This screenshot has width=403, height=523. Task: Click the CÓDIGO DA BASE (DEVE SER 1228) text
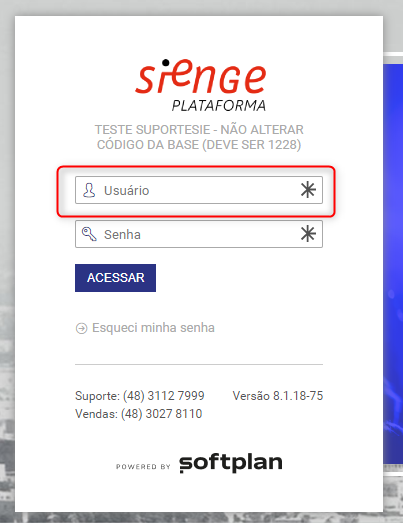199,145
